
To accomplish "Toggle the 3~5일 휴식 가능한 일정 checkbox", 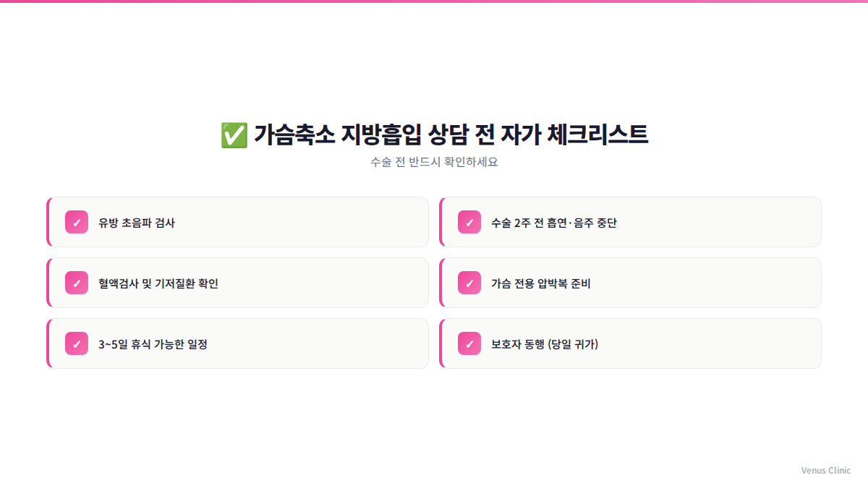I will point(77,343).
